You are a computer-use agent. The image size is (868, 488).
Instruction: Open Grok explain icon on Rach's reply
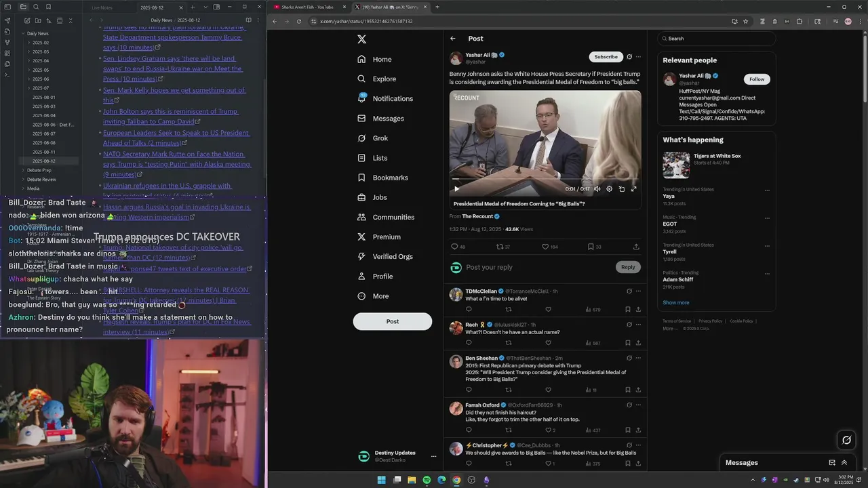(x=629, y=325)
